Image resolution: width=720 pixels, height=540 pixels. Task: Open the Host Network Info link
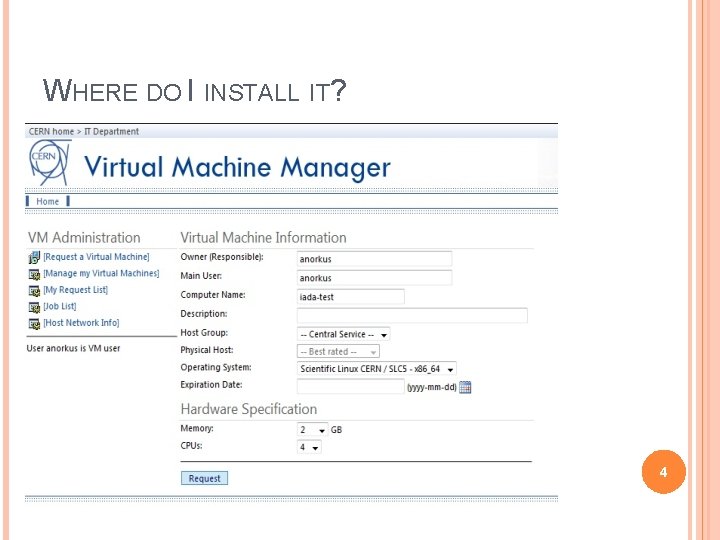[81, 323]
